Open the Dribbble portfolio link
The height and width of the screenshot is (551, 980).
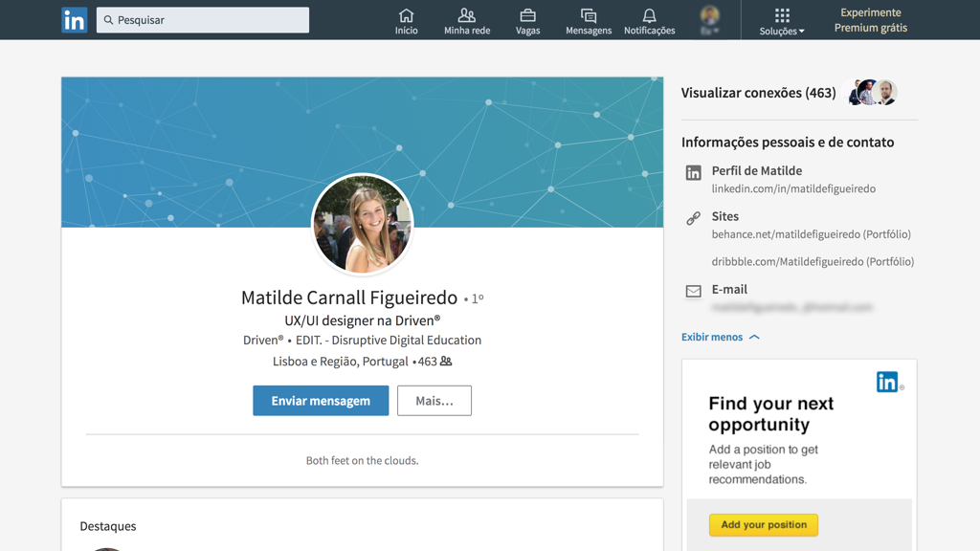[x=813, y=261]
